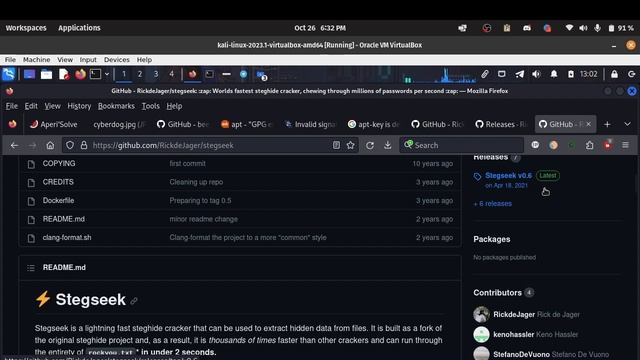
Task: Select the terminal window in the Kali taskbar
Action: click(x=209, y=74)
